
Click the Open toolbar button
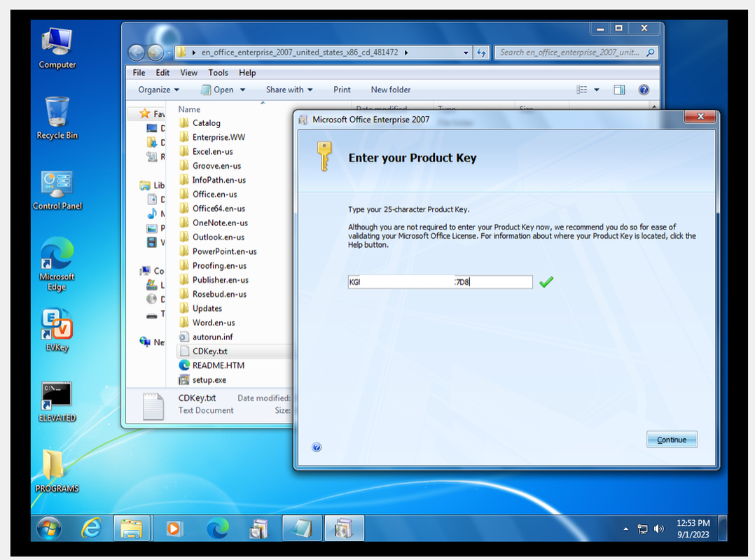pyautogui.click(x=217, y=90)
